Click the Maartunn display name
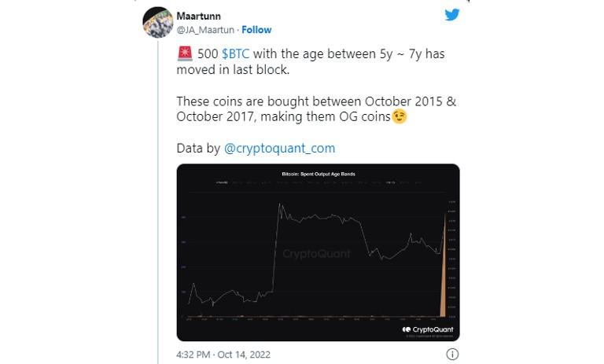Image resolution: width=604 pixels, height=364 pixels. coord(200,15)
